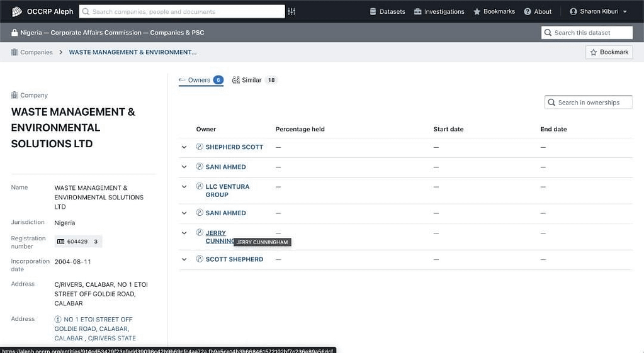This screenshot has width=644, height=353.
Task: Click the lock icon beside dataset name
Action: (14, 33)
